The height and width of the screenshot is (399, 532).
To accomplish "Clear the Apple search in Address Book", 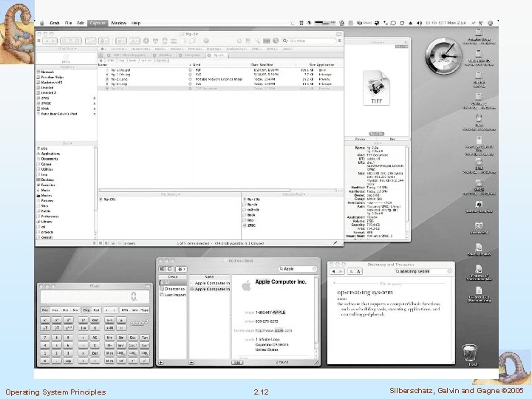I will pyautogui.click(x=314, y=269).
